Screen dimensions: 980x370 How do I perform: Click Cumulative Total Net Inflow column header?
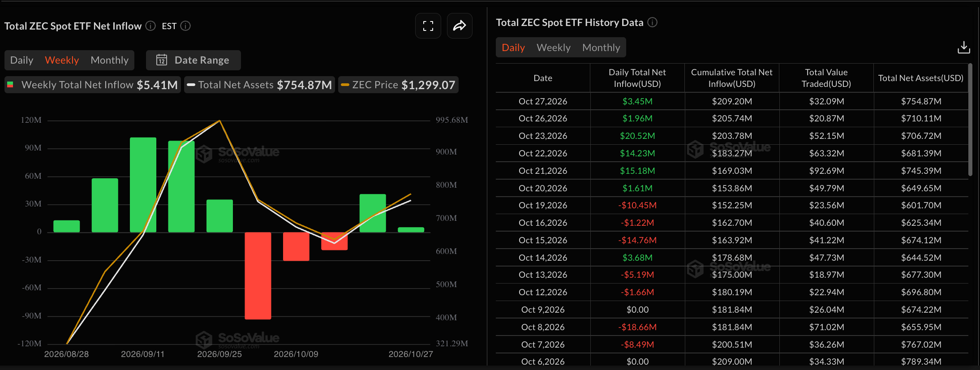tap(732, 78)
